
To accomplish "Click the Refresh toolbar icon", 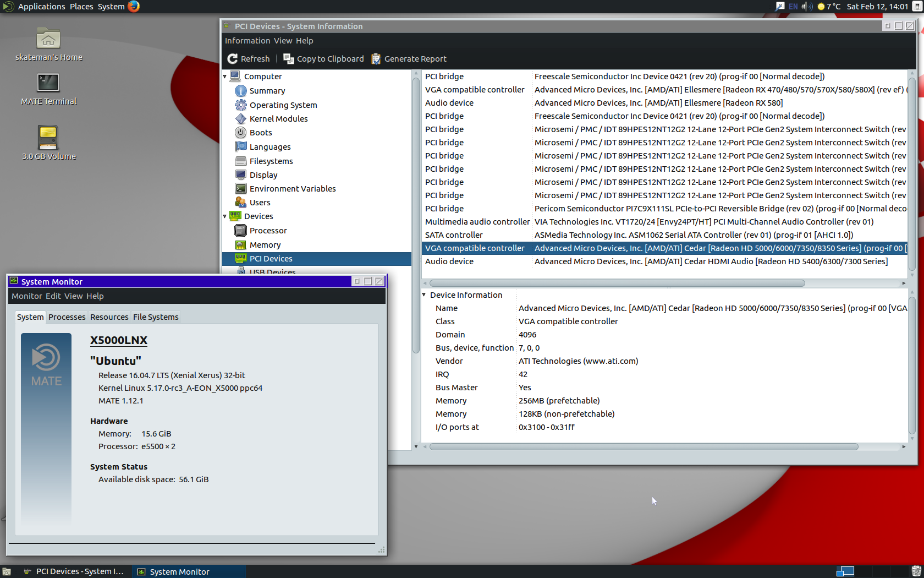I will pyautogui.click(x=233, y=59).
